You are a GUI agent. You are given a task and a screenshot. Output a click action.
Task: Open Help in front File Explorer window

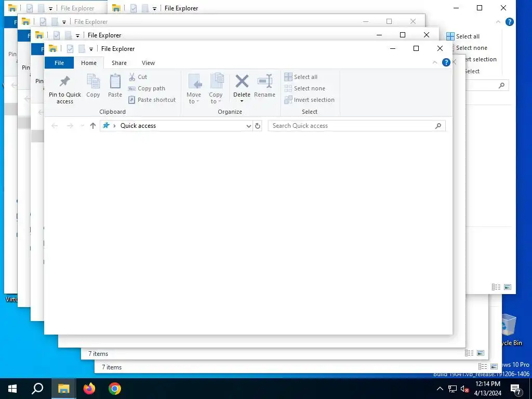tap(446, 62)
